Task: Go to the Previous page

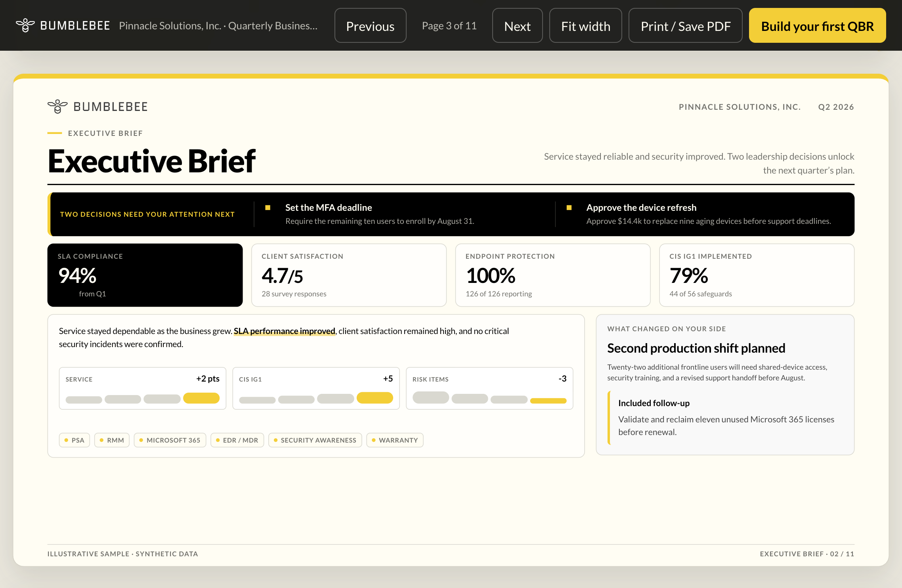Action: tap(370, 26)
